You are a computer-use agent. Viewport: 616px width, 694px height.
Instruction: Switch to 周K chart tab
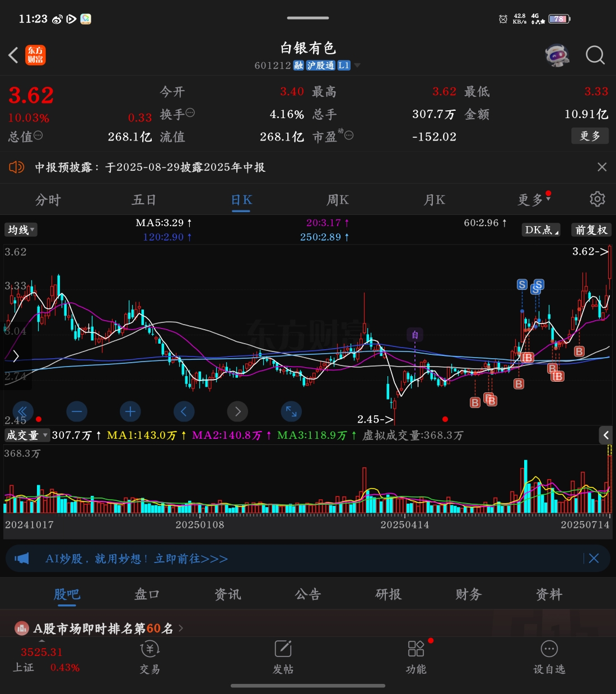(x=338, y=200)
